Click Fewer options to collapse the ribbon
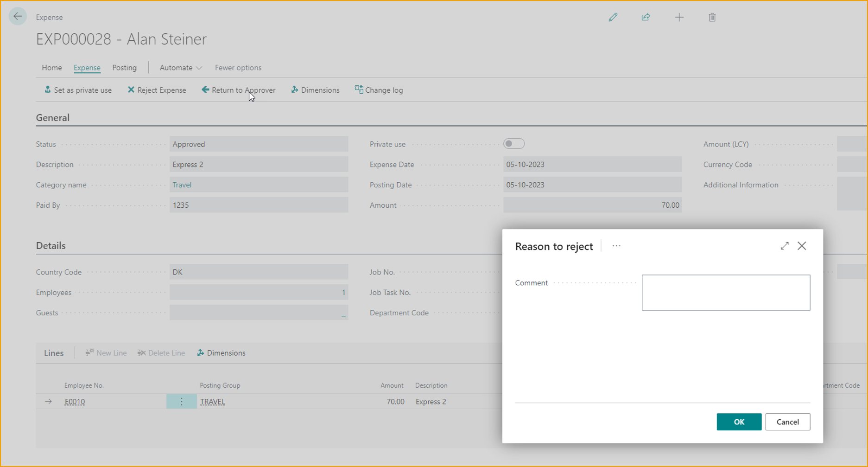Viewport: 868px width, 467px height. coord(238,68)
